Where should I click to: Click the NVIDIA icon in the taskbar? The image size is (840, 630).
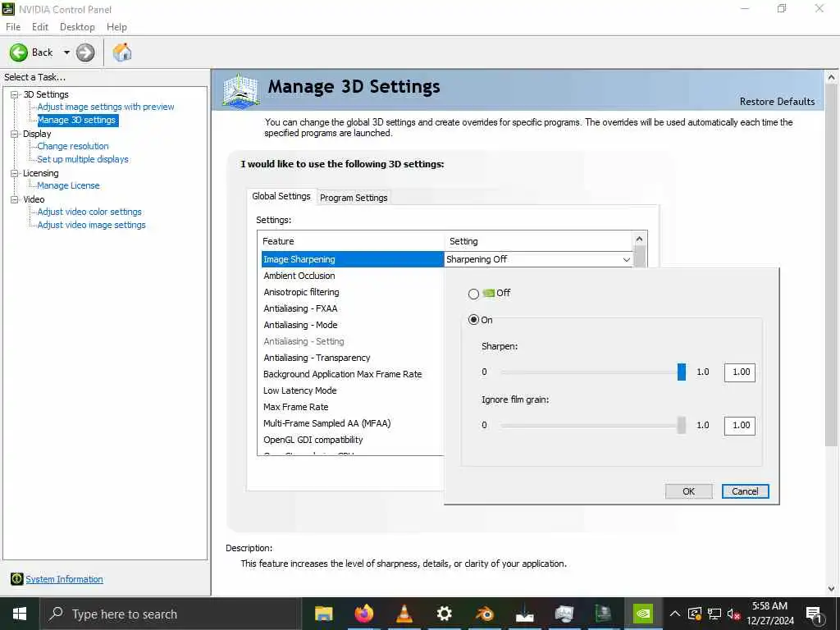click(x=642, y=614)
